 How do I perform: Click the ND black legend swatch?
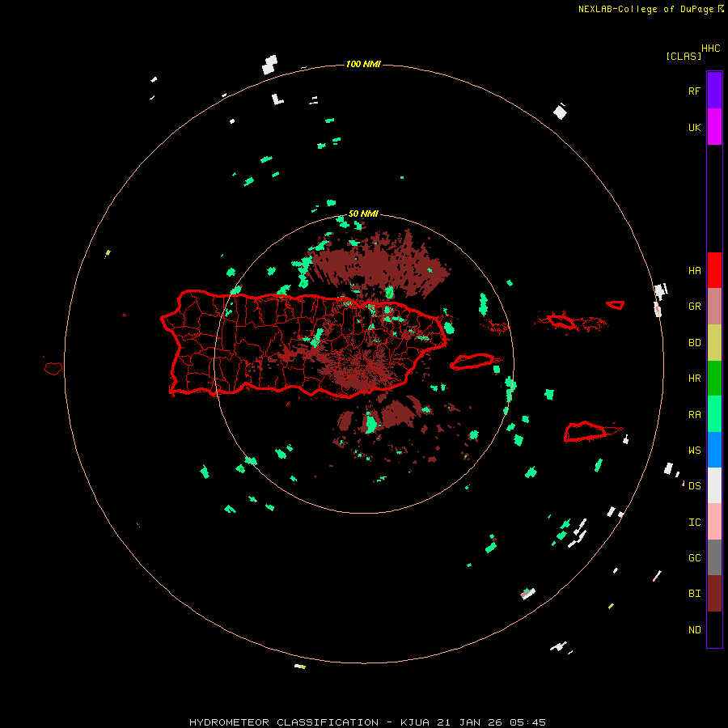pyautogui.click(x=714, y=629)
